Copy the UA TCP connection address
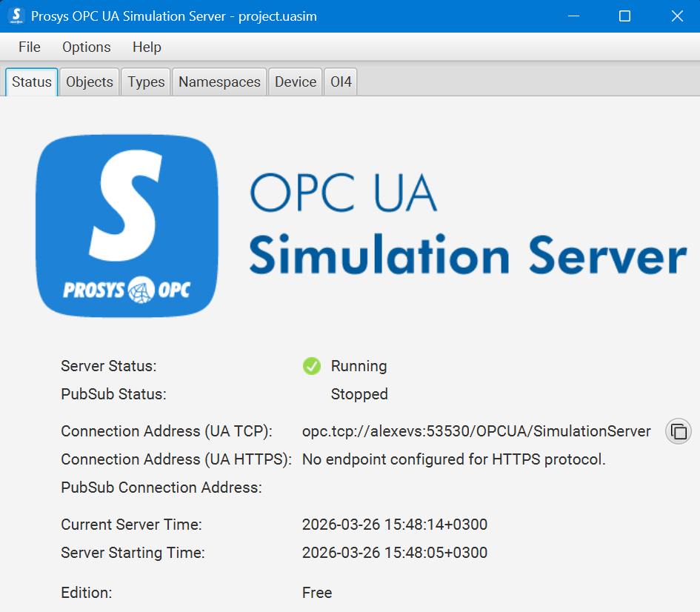 679,431
